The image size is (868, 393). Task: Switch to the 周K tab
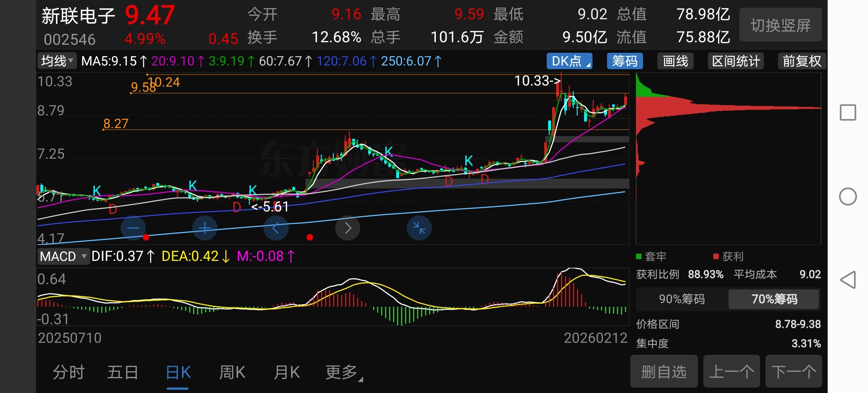[x=232, y=373]
